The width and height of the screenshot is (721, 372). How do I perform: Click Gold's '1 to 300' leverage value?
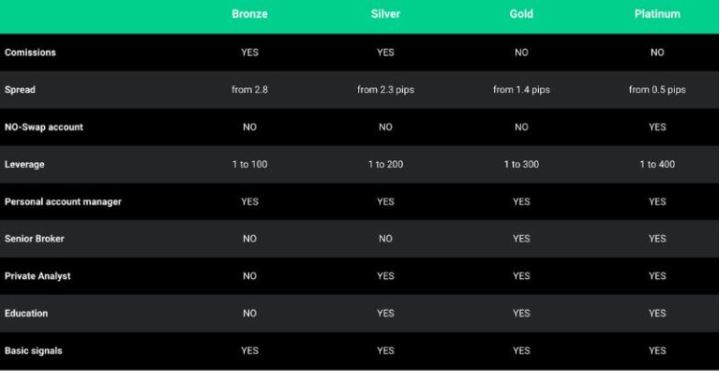pyautogui.click(x=521, y=164)
